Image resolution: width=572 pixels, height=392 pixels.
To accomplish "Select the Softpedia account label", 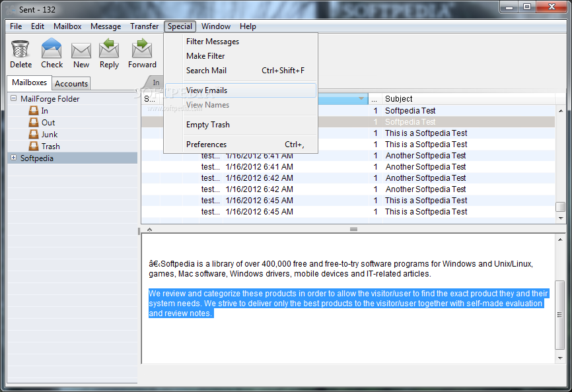I will [x=37, y=158].
